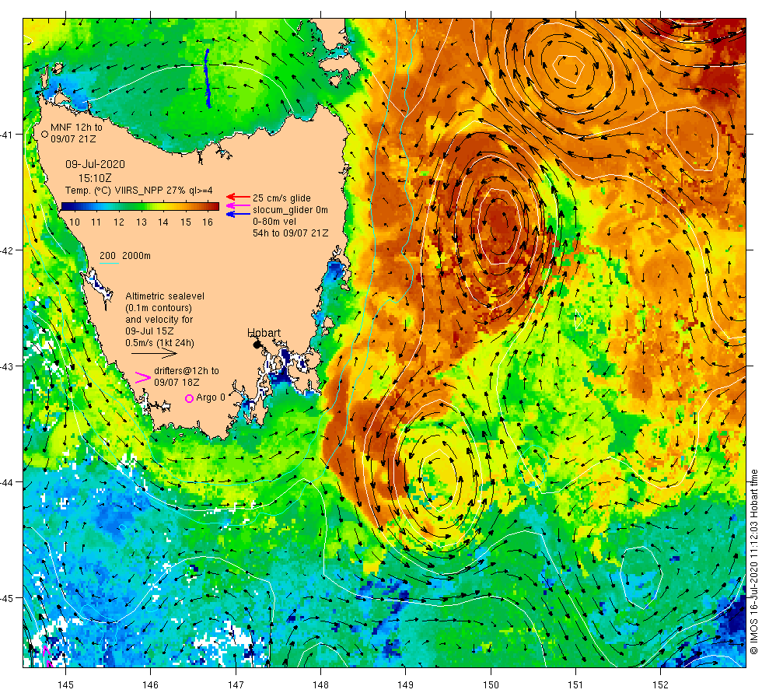Click the 0.5m/s velocity scale arrow

point(155,353)
